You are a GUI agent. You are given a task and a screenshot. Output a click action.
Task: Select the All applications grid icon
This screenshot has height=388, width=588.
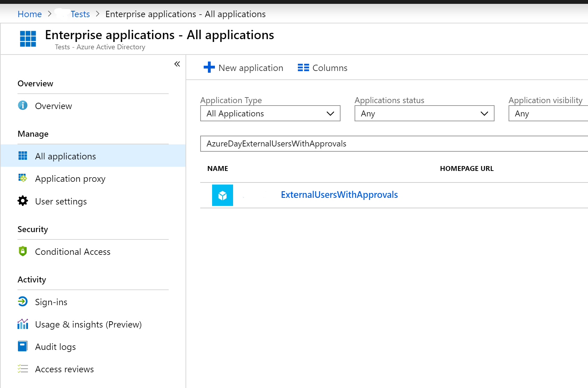point(22,156)
